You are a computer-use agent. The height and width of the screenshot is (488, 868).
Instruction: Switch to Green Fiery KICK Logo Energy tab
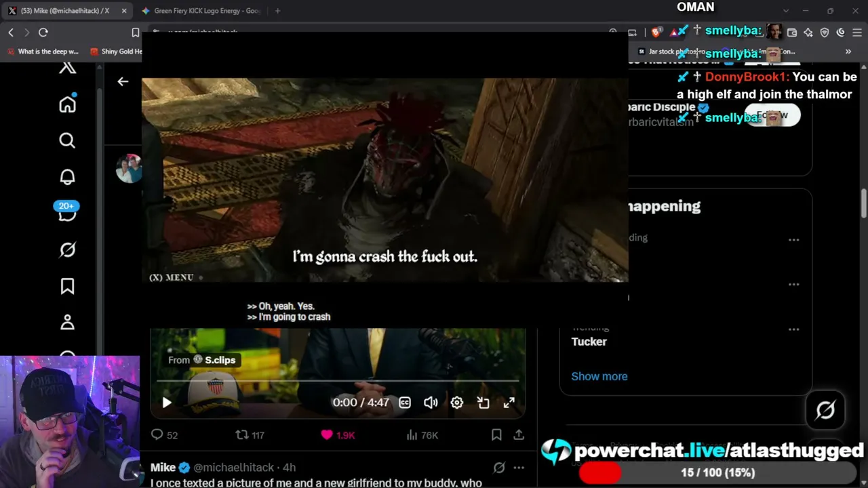[201, 11]
